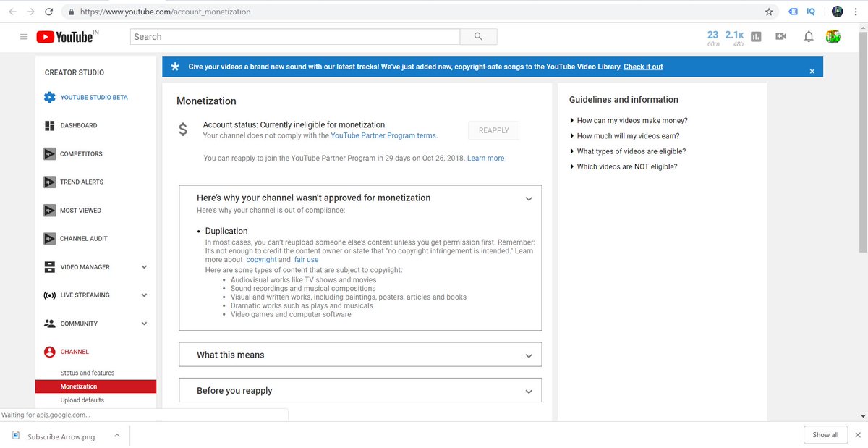Open the vidIQ bar chart stats icon
Image resolution: width=868 pixels, height=448 pixels.
coord(756,37)
